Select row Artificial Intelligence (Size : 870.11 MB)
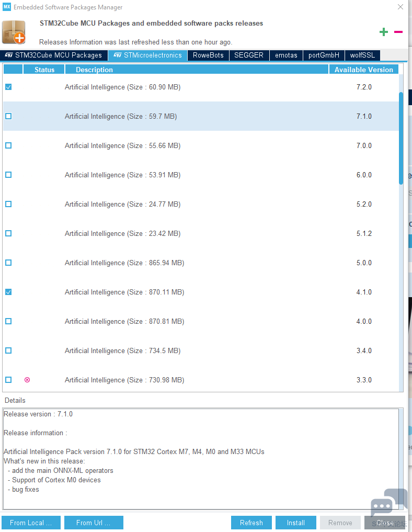This screenshot has width=412, height=532. pos(201,292)
